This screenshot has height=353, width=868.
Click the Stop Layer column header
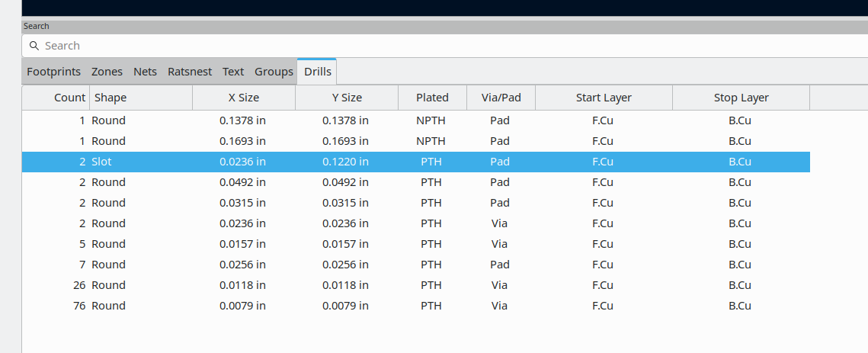[x=741, y=98]
